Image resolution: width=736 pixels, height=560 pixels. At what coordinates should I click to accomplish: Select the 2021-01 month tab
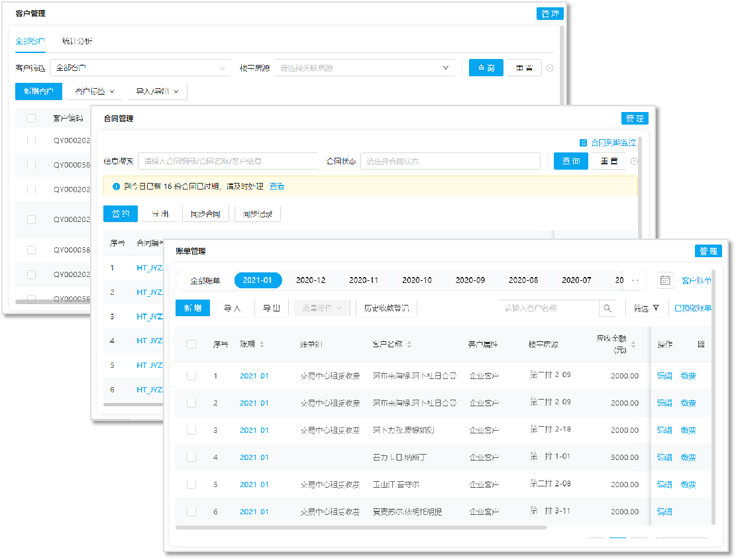click(x=258, y=280)
